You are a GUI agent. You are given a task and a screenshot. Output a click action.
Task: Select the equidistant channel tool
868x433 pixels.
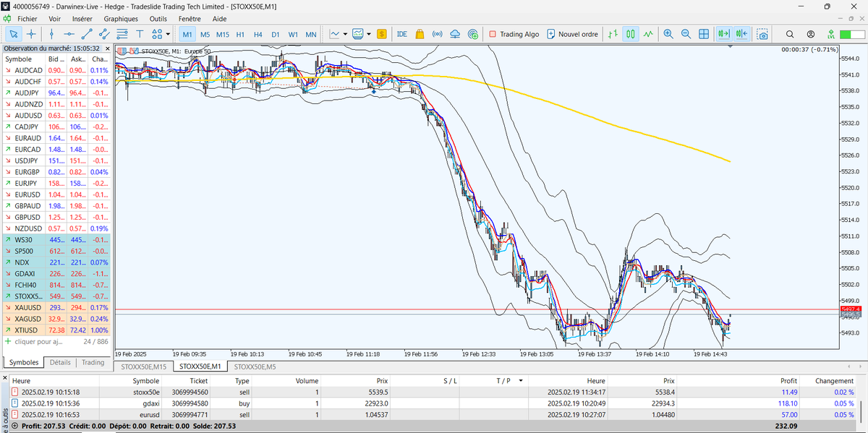coord(104,34)
